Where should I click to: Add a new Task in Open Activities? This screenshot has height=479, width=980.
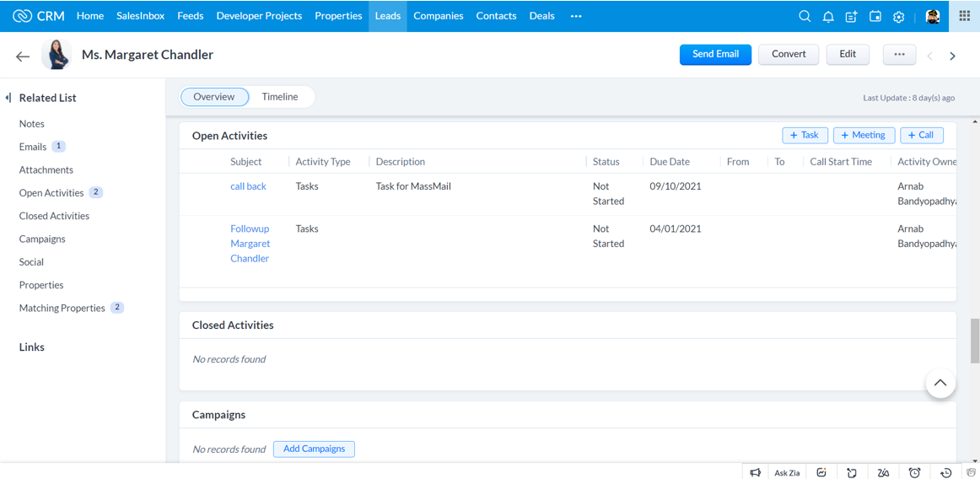805,135
